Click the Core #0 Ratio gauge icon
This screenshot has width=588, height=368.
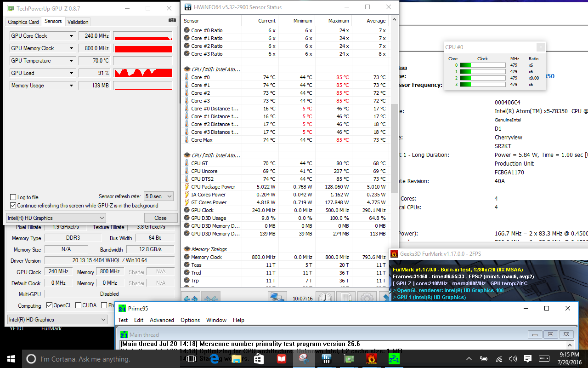tap(187, 30)
